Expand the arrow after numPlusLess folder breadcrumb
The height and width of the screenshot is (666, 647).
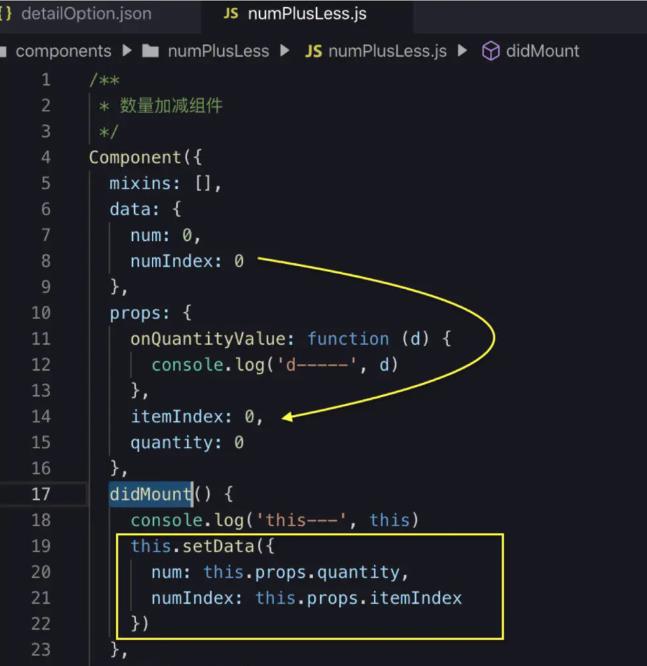click(285, 51)
